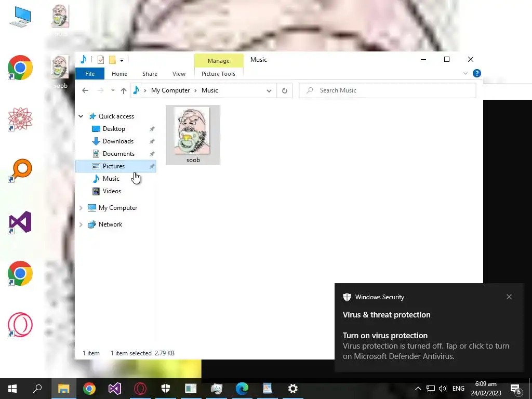Expand the address bar history dropdown
532x399 pixels.
(x=269, y=90)
